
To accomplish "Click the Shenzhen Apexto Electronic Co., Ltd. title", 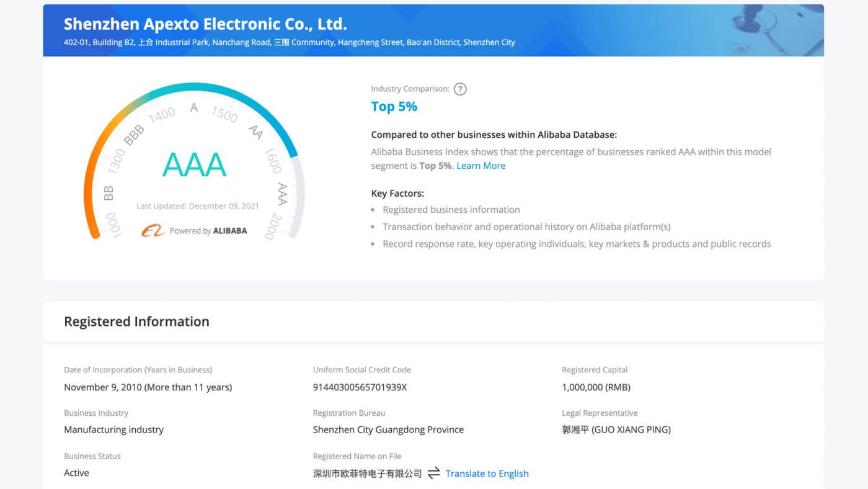I will 205,24.
